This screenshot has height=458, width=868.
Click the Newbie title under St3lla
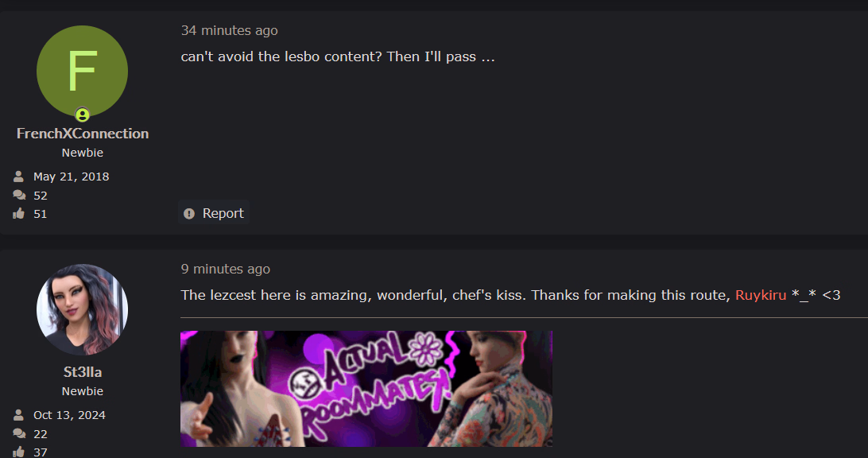[x=83, y=391]
